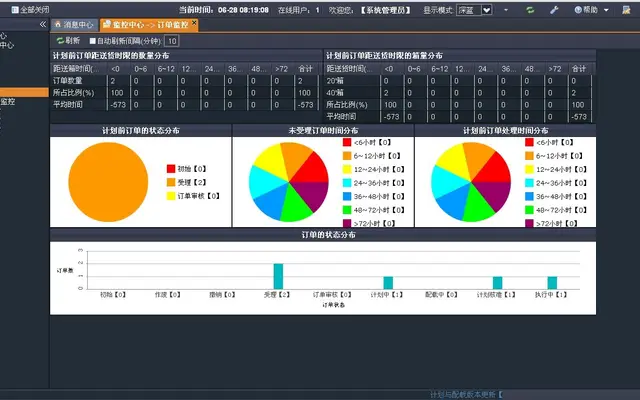Click the 20'箱 row in container table
The image size is (640, 400).
pos(460,81)
